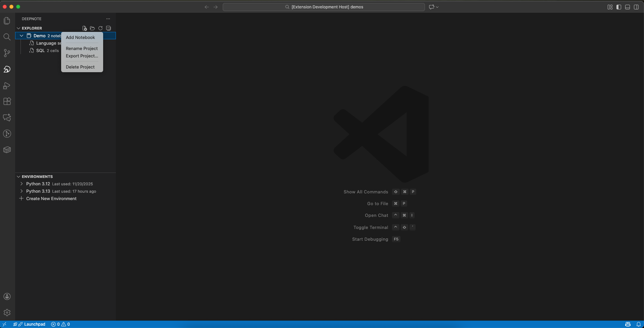Open the Accounts icon above settings
This screenshot has width=644, height=328.
(x=7, y=296)
